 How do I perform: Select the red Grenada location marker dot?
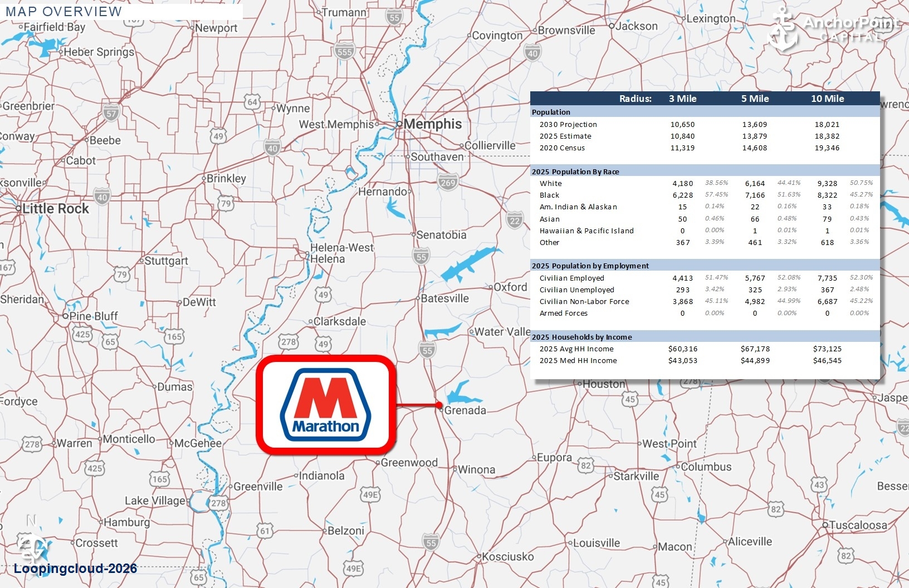coord(439,405)
